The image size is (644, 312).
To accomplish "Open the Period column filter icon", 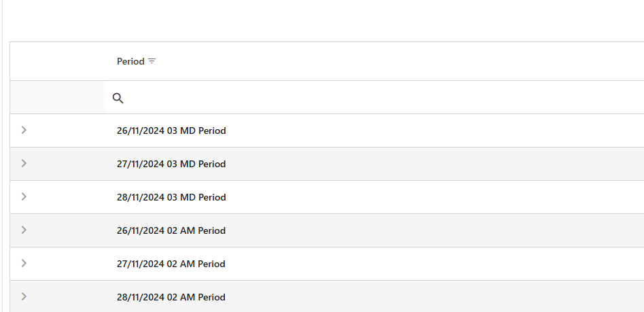I will [x=152, y=61].
